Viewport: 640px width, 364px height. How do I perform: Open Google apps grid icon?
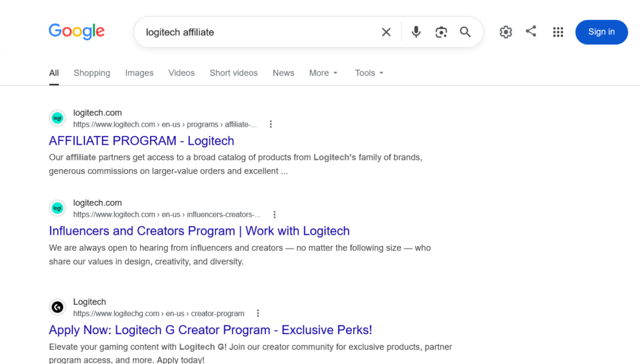558,32
